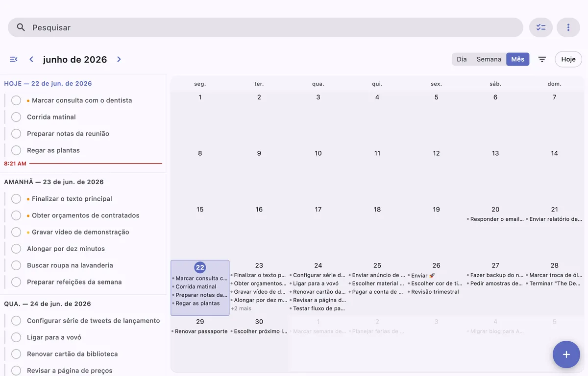Open Fazer backup event on day 27
Image resolution: width=588 pixels, height=376 pixels.
[x=495, y=275]
